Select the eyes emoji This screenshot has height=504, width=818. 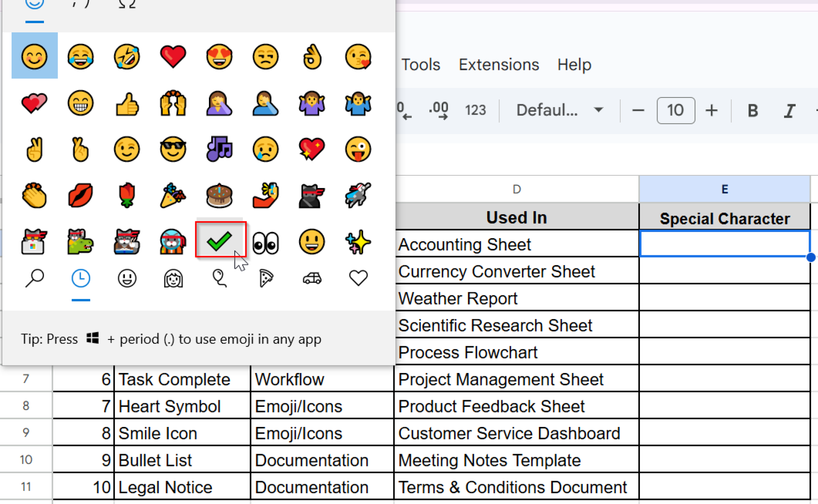266,242
